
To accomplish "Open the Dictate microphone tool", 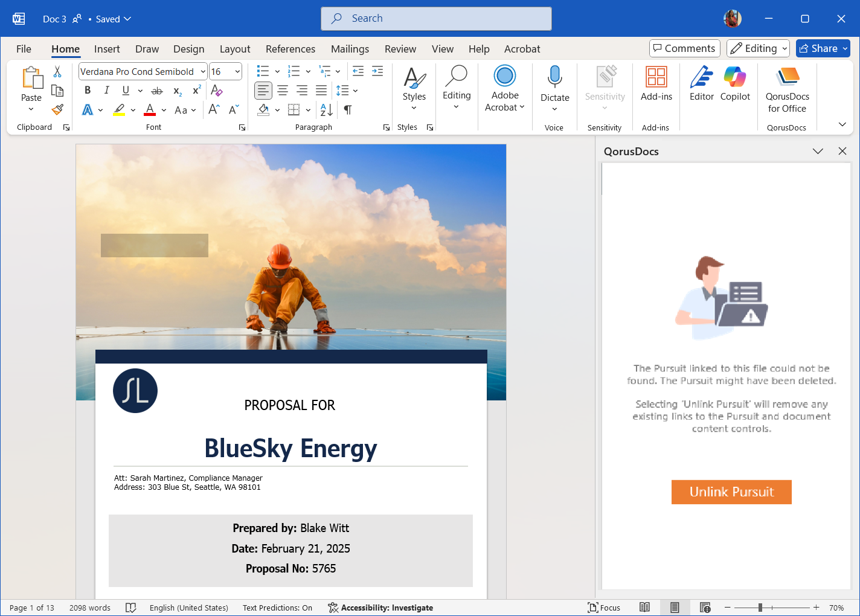I will [554, 85].
